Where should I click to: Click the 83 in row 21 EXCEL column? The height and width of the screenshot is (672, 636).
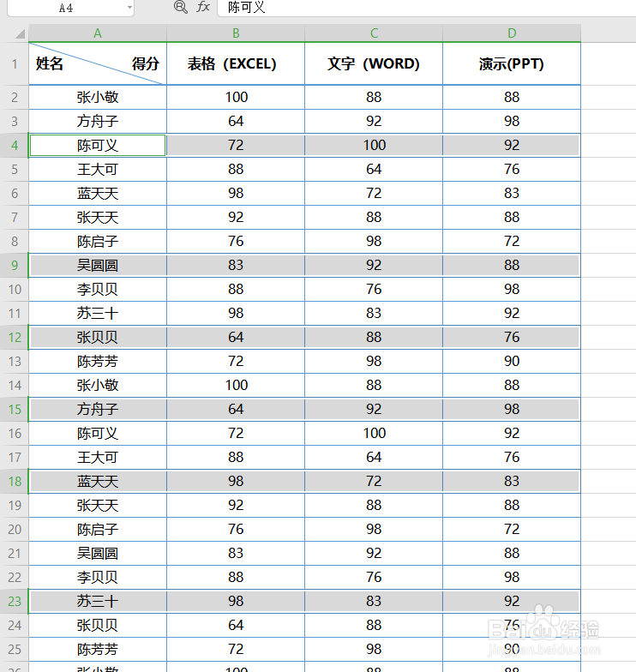[236, 554]
